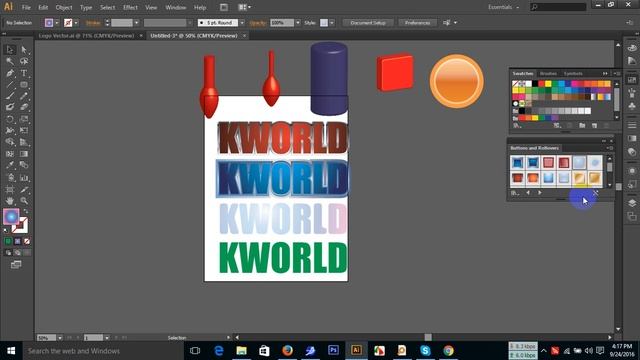
Task: Reset to default fill and stroke
Action: click(x=6, y=231)
